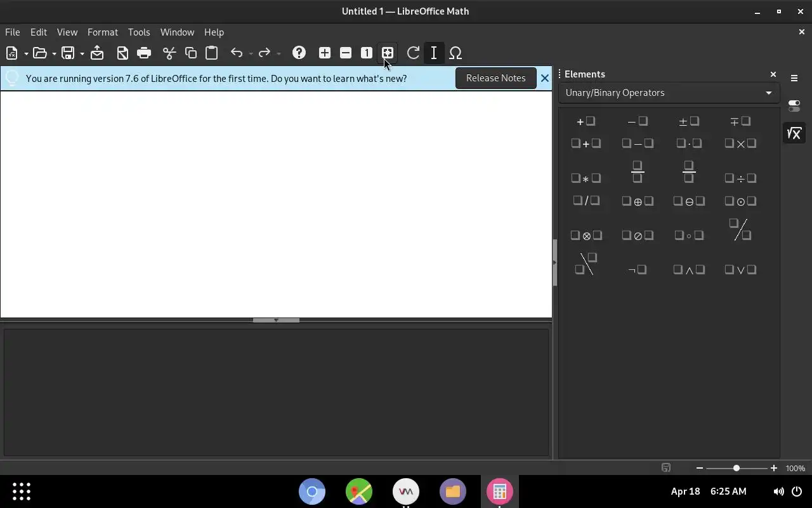Click the Update refresh icon

[413, 53]
